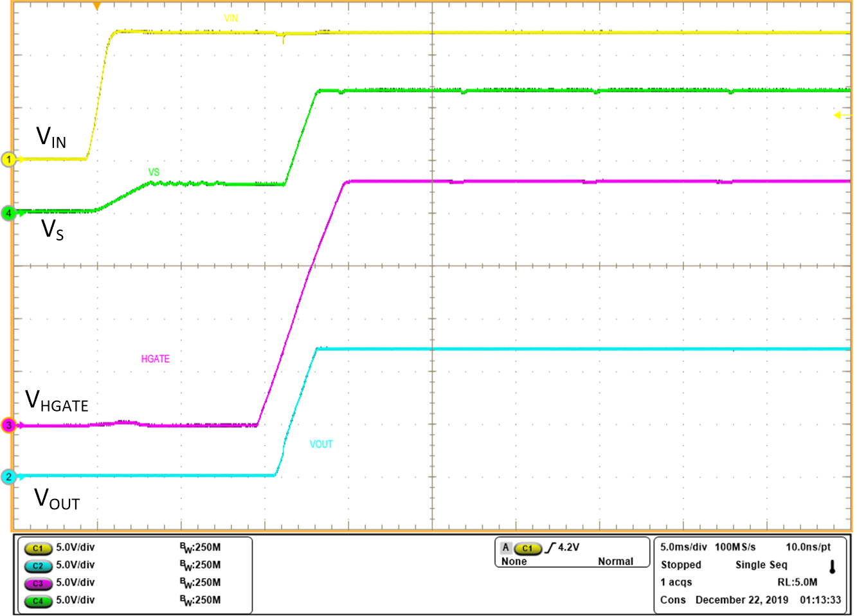Screen dimensions: 857x616
Task: Click the Stopped acquisition status button
Action: 682,565
